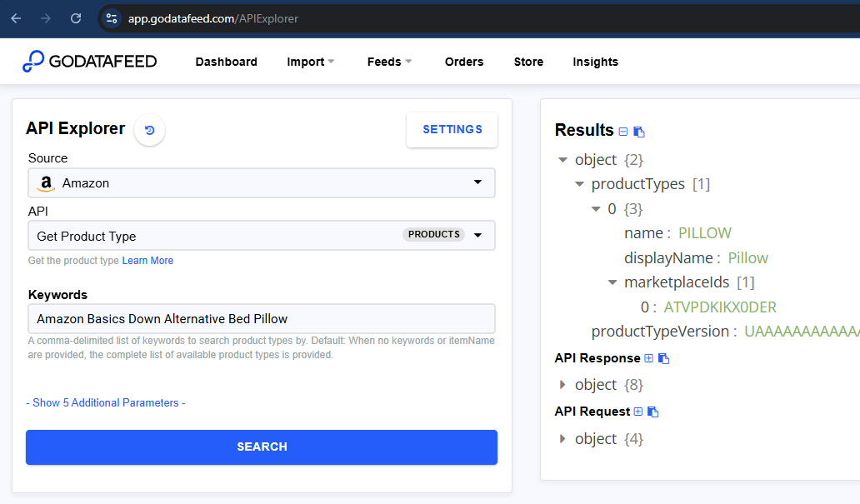This screenshot has width=860, height=504.
Task: Select the marketplace ID ATVPDKIKX0DER
Action: point(720,307)
